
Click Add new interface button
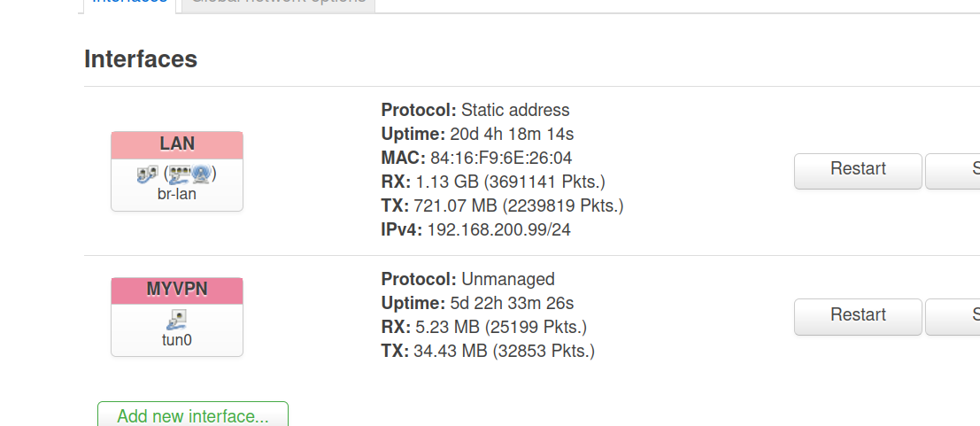pyautogui.click(x=192, y=415)
